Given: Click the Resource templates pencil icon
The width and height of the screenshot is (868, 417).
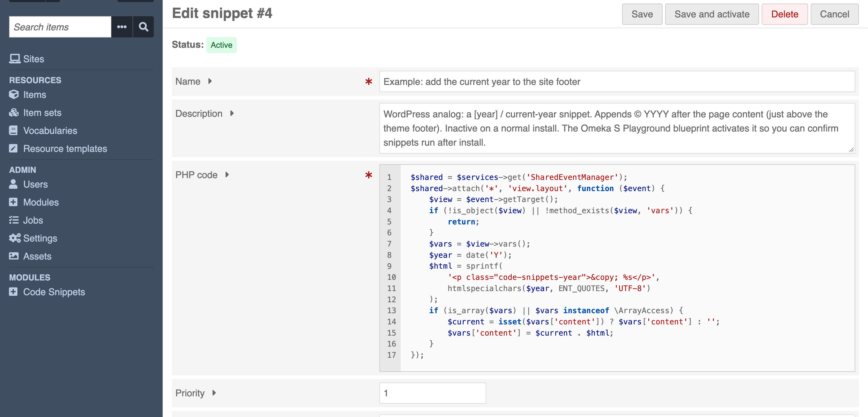Looking at the screenshot, I should (13, 148).
